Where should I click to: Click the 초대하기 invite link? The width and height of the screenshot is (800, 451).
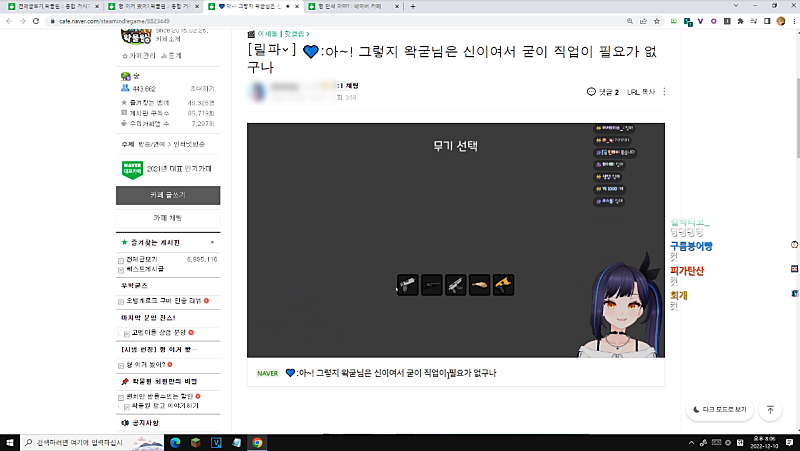pyautogui.click(x=202, y=89)
